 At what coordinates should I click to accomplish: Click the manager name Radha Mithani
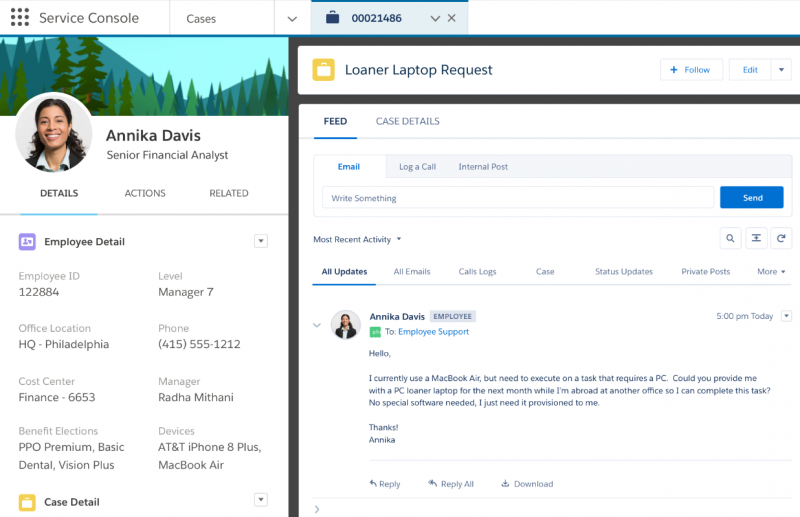coord(196,398)
